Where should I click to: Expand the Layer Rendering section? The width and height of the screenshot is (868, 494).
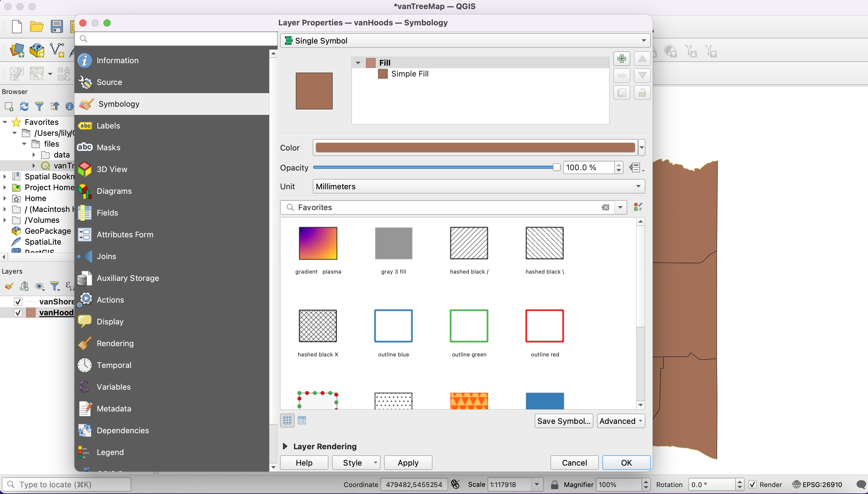tap(285, 446)
